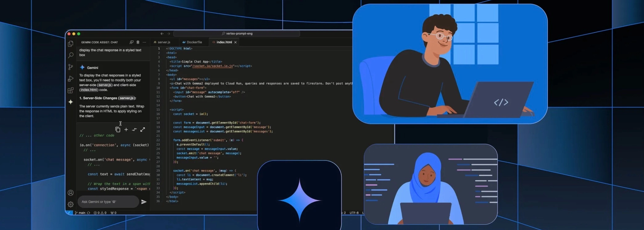Click the Gemini name in the chat response
644x230 pixels.
(93, 68)
